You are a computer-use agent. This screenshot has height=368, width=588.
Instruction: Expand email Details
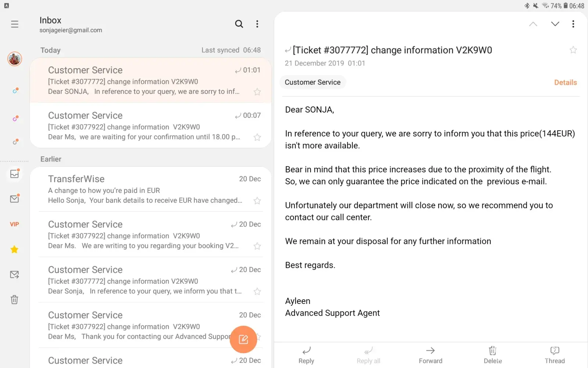(x=565, y=82)
